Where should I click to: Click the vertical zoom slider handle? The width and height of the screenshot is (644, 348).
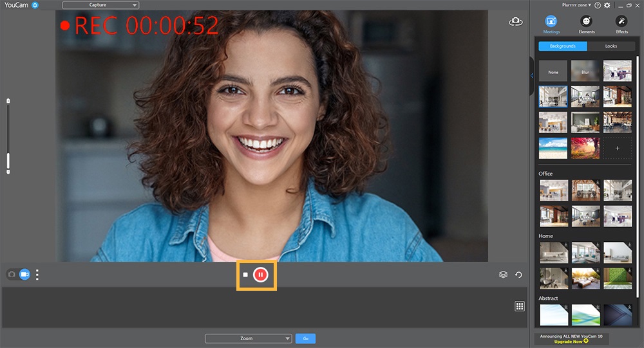pyautogui.click(x=8, y=161)
